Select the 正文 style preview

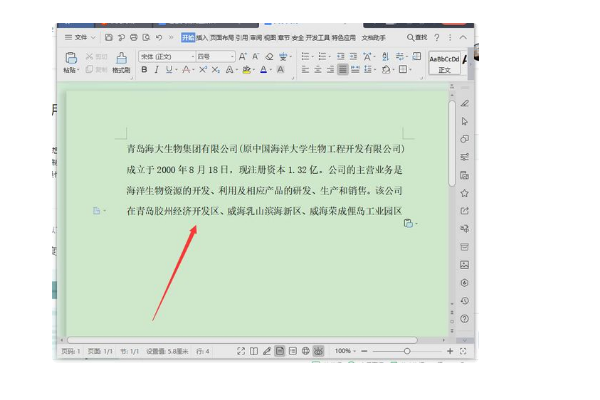coord(444,63)
